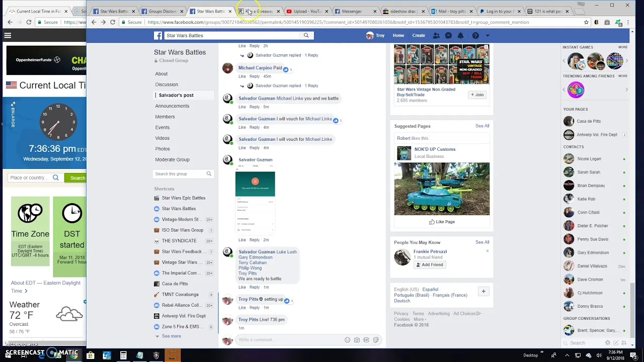Open the Calculator taskbar icon
644x362 pixels.
(x=123, y=355)
